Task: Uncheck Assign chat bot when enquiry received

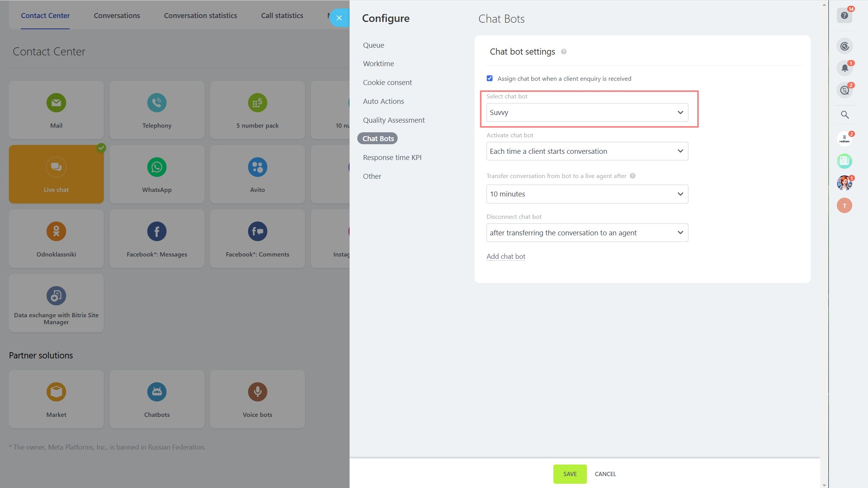Action: click(x=489, y=78)
